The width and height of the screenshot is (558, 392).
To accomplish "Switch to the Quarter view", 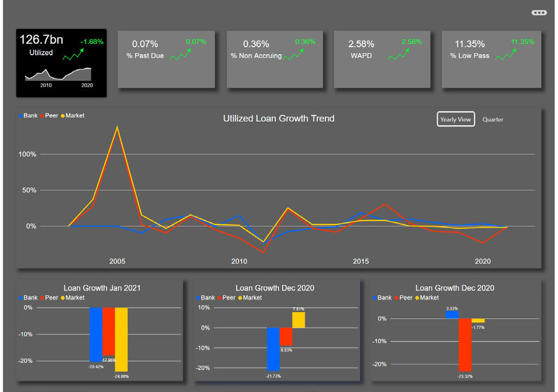I will 492,120.
